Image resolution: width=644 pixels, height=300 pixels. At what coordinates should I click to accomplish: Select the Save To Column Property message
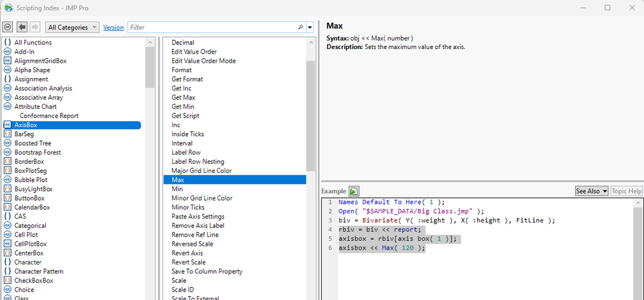tap(207, 271)
